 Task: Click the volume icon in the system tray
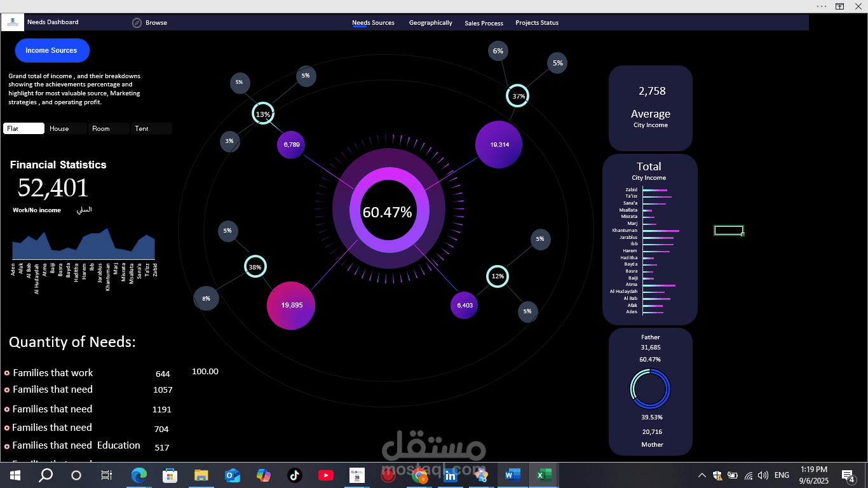(763, 475)
